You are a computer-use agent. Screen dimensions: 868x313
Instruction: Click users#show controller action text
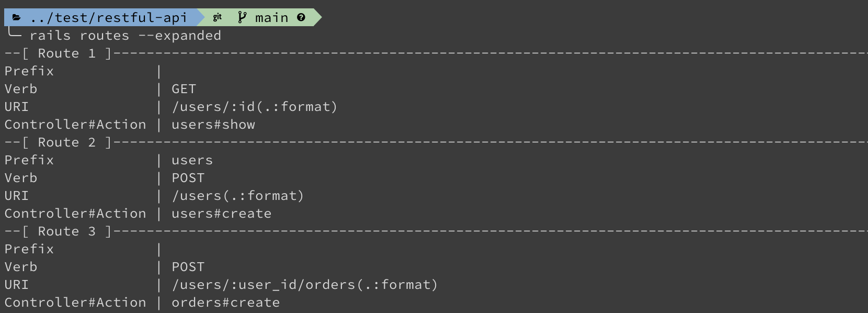coord(213,125)
